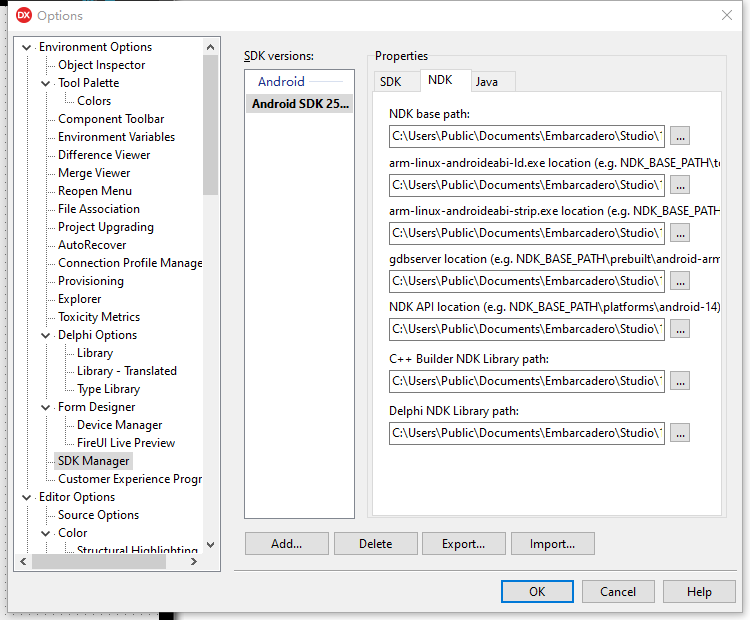
Task: Open FireUI Live Preview options
Action: [126, 443]
